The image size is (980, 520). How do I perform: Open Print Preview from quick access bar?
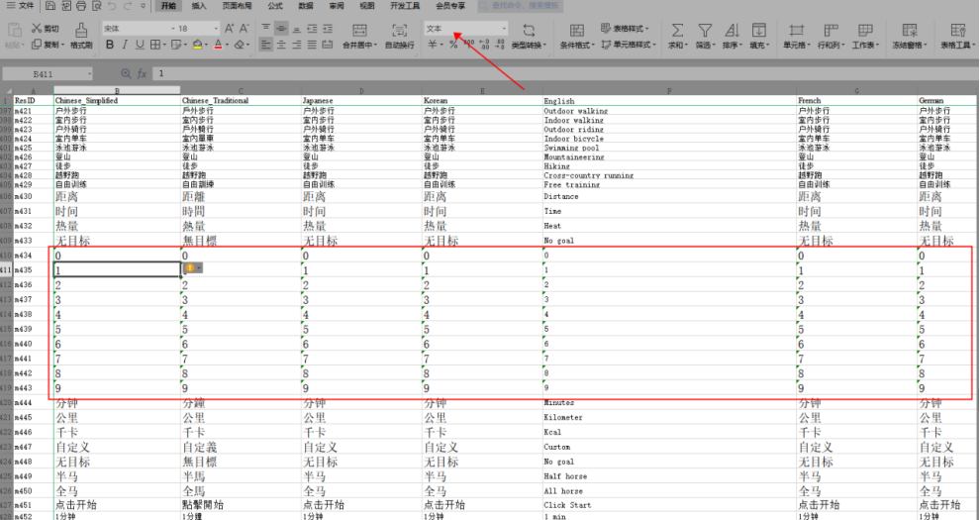(x=96, y=6)
